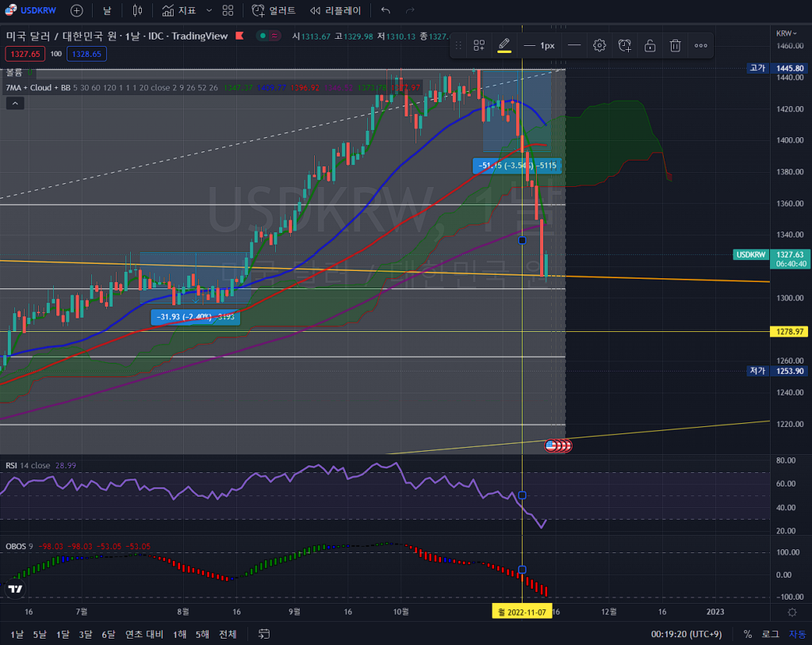
Task: Open the indicator templates grid icon
Action: click(x=228, y=10)
